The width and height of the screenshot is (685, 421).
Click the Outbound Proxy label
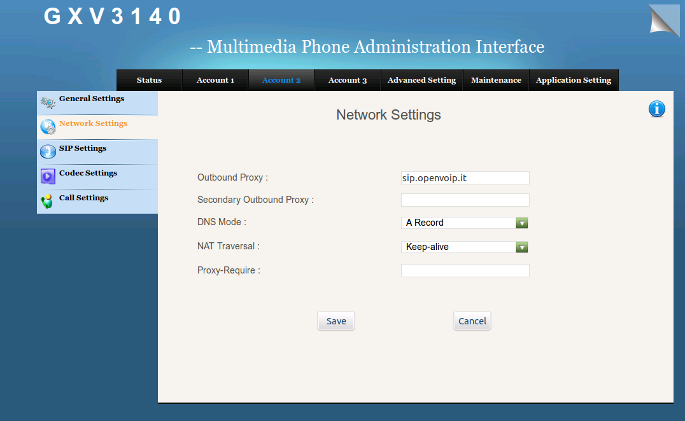coord(232,177)
